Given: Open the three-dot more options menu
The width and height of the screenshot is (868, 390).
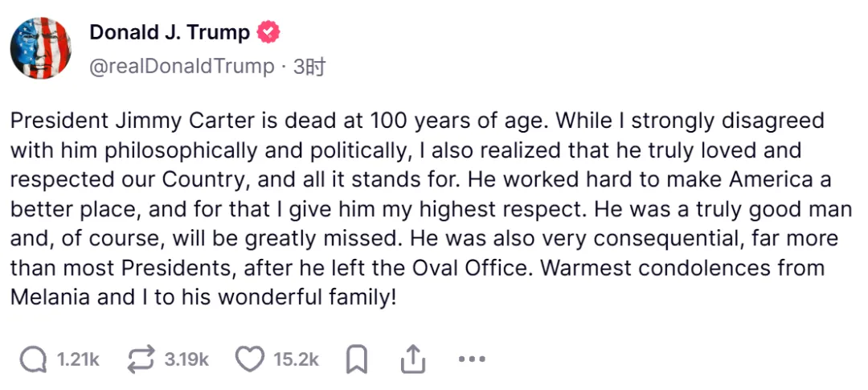Looking at the screenshot, I should click(x=472, y=359).
